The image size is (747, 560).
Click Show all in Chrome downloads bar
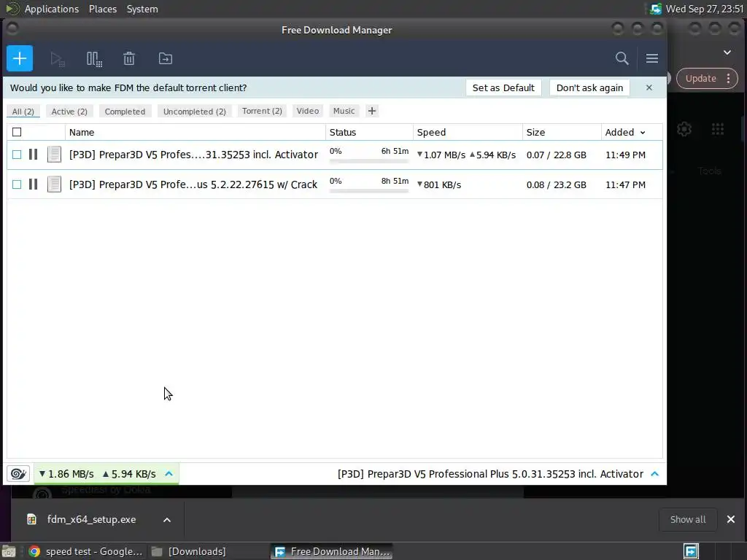point(688,519)
